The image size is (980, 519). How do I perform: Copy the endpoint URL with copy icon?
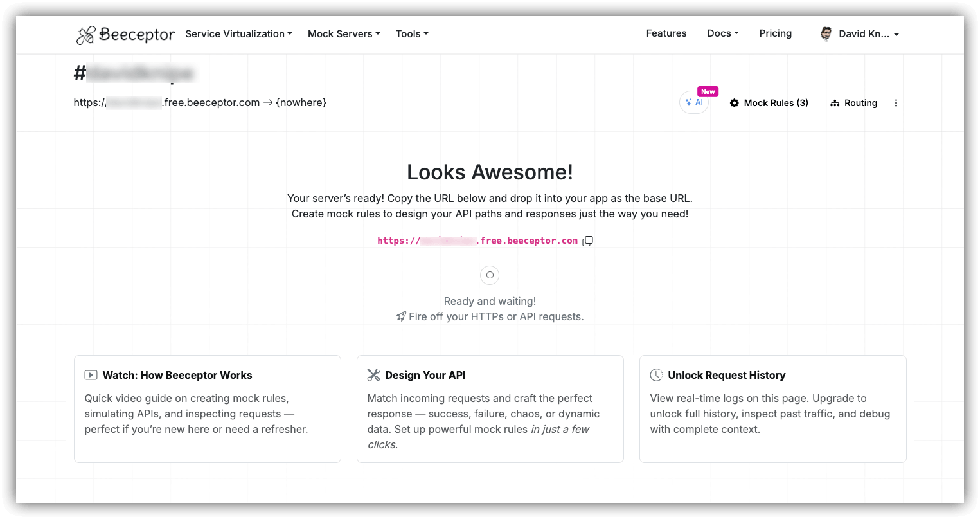coord(587,241)
